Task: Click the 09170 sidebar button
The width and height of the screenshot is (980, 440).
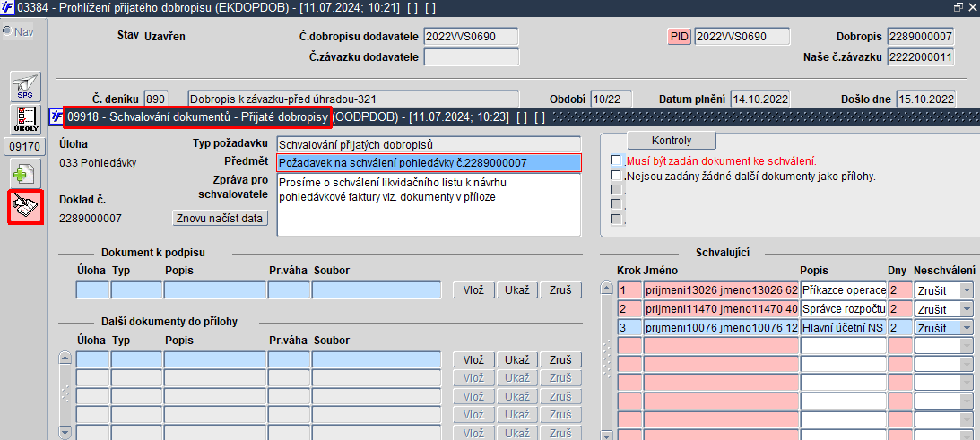Action: tap(25, 147)
